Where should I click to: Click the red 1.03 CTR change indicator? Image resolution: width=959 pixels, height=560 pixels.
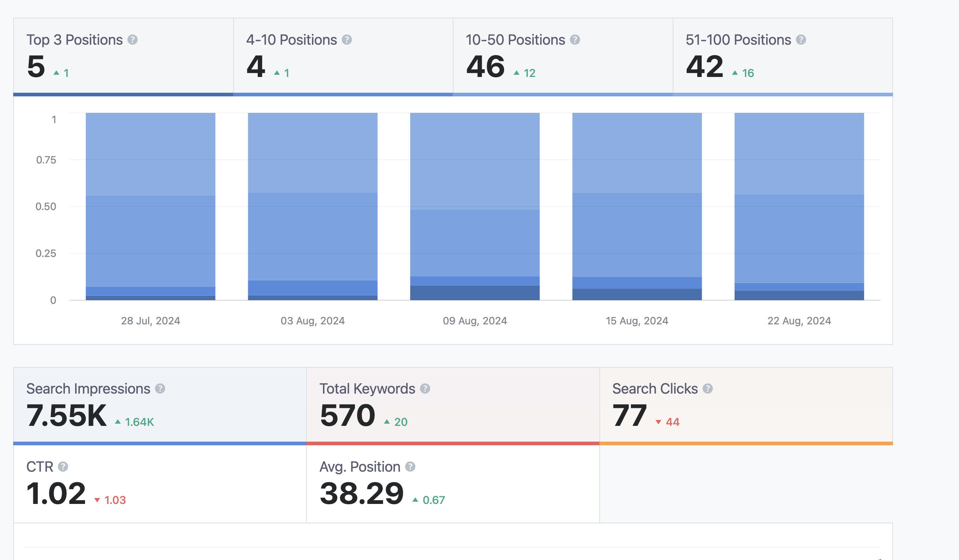click(x=110, y=500)
